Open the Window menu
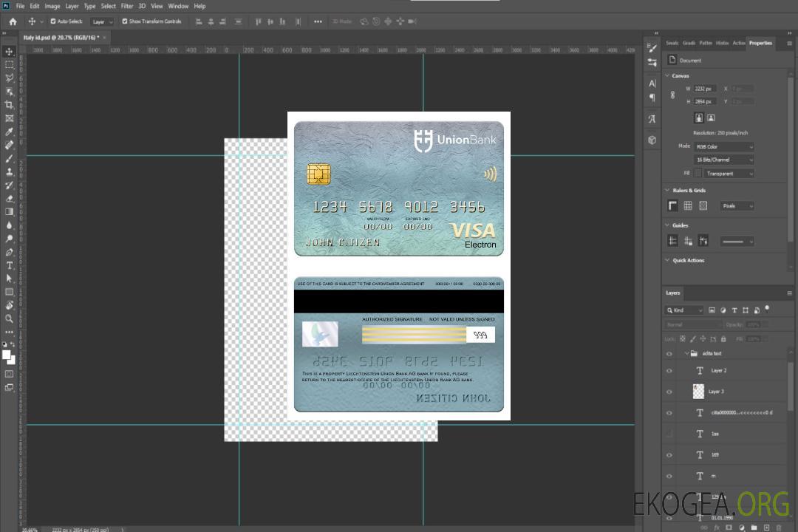The height and width of the screenshot is (532, 798). tap(178, 6)
